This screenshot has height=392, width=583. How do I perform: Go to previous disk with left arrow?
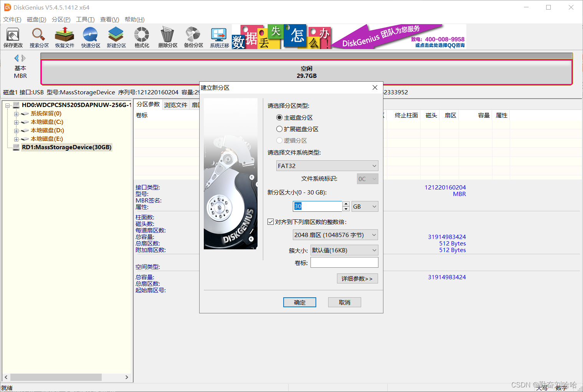17,58
